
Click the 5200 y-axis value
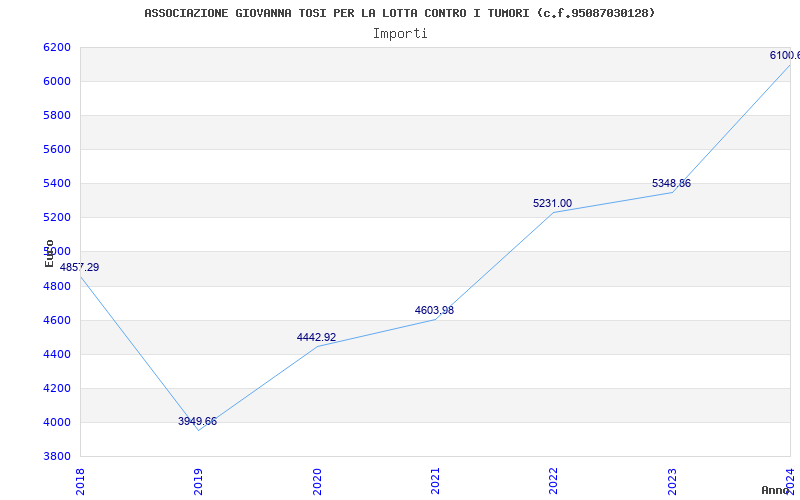click(57, 218)
